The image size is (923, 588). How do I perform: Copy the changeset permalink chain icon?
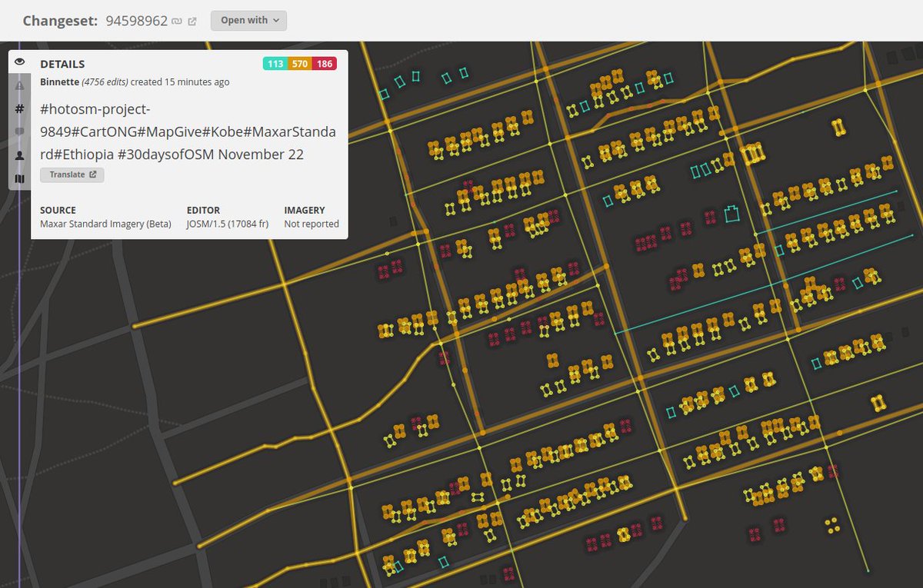point(175,21)
